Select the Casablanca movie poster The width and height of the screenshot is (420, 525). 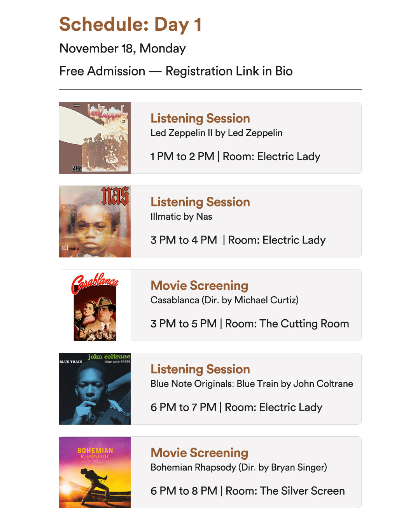point(95,306)
